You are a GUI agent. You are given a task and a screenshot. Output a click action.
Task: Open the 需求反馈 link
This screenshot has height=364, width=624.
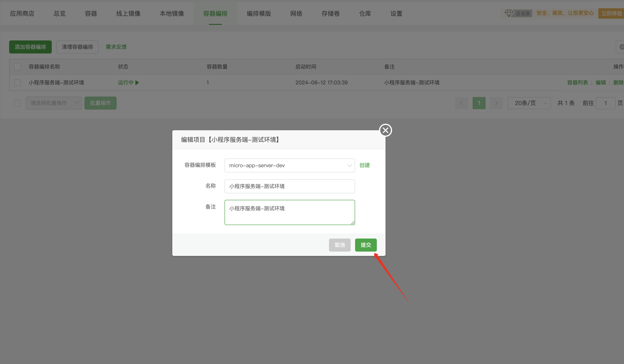pos(116,47)
